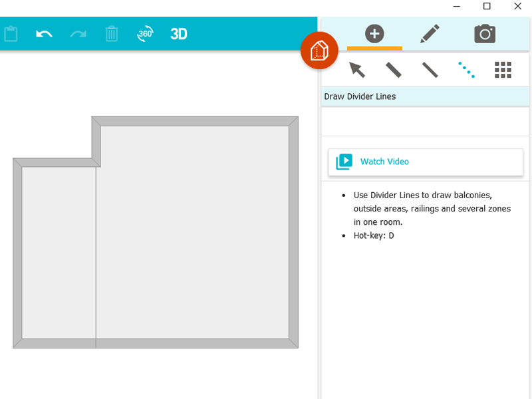Open the Edit pencil tab
The height and width of the screenshot is (399, 532).
[430, 33]
